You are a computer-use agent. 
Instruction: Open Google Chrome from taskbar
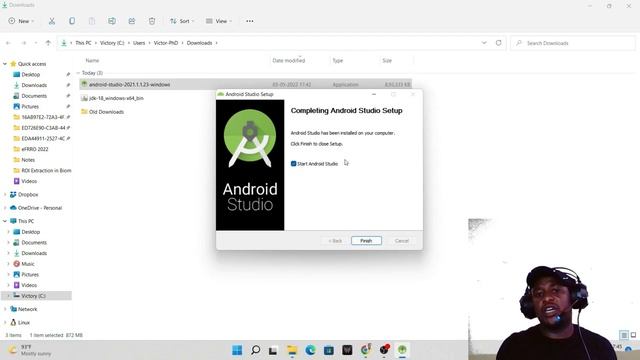point(366,350)
